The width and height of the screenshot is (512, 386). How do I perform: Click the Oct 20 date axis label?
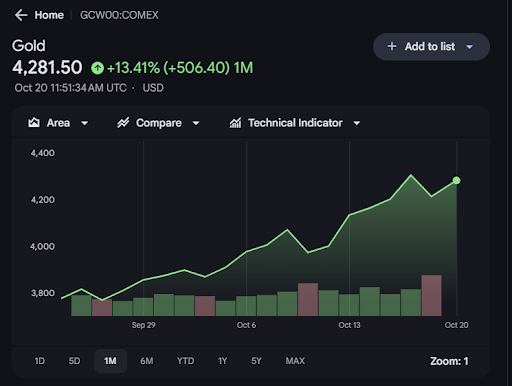(456, 325)
